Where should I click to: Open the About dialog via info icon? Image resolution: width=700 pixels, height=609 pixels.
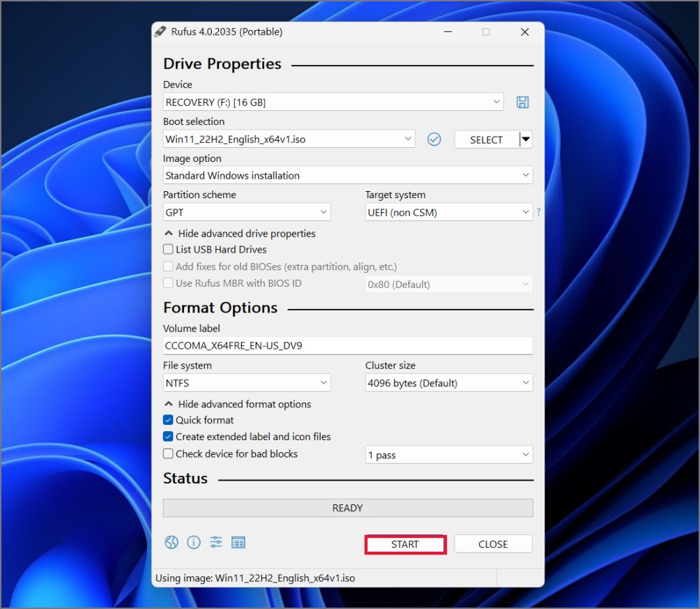[x=193, y=542]
